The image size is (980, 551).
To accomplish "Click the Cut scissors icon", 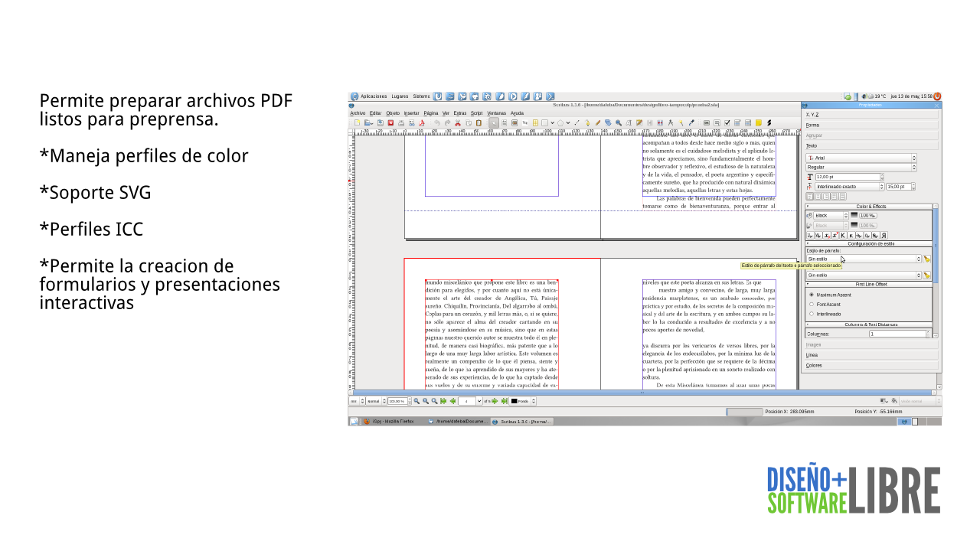I will (x=458, y=122).
